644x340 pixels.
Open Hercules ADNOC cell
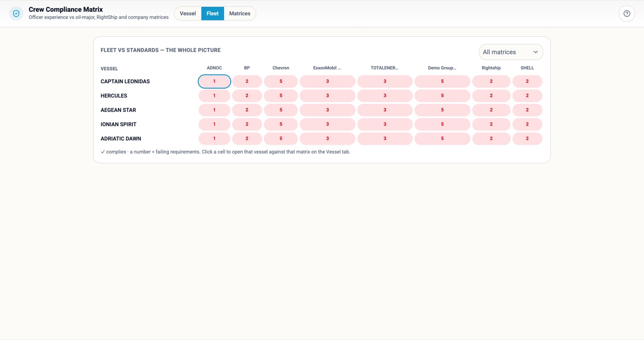pos(214,96)
